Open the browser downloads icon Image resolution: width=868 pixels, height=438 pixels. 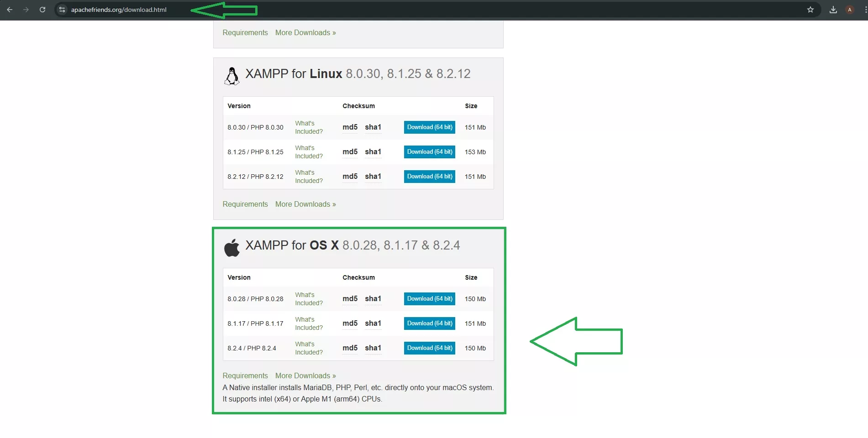pos(833,10)
